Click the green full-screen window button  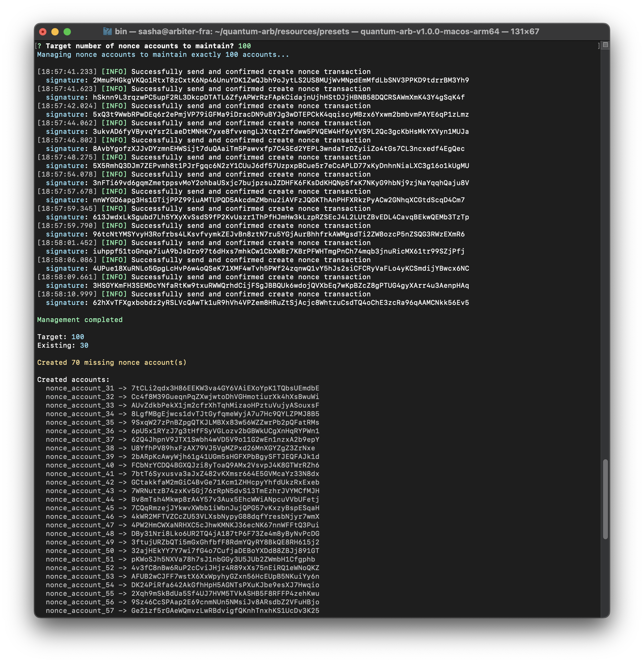67,32
